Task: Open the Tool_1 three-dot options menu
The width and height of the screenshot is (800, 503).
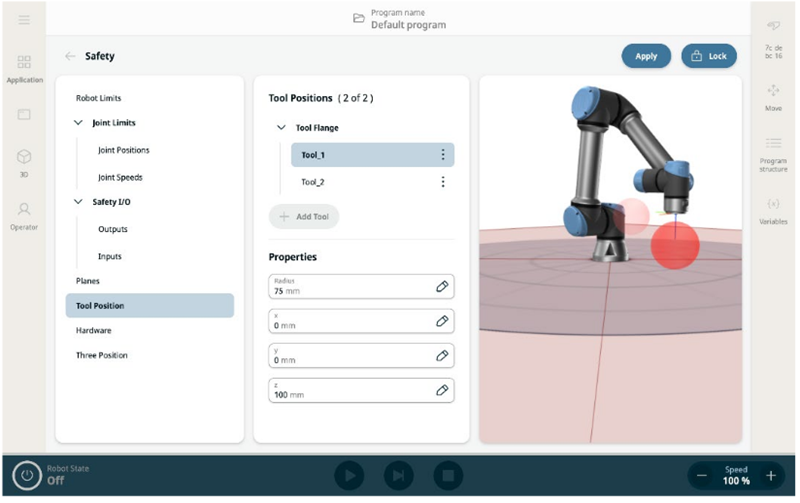Action: point(443,155)
